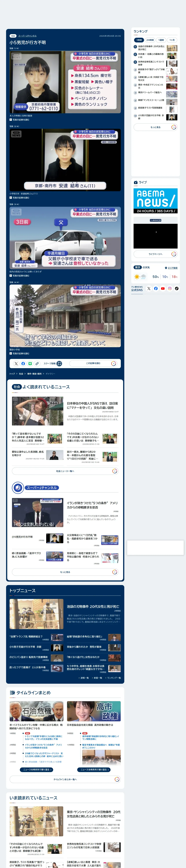This screenshot has width=186, height=868.
Task: Open timeline entry トランプ大統領「手遅れになる前に真剣になるべき」
Action: 44,738
